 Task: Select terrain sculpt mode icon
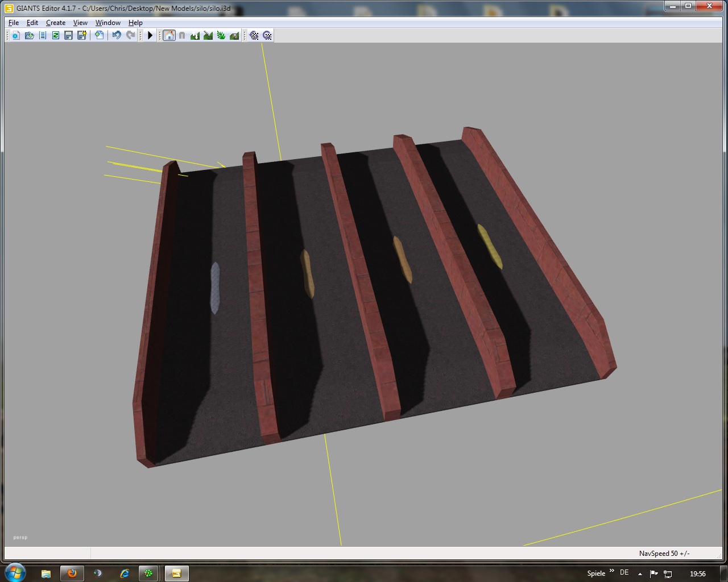click(x=195, y=35)
